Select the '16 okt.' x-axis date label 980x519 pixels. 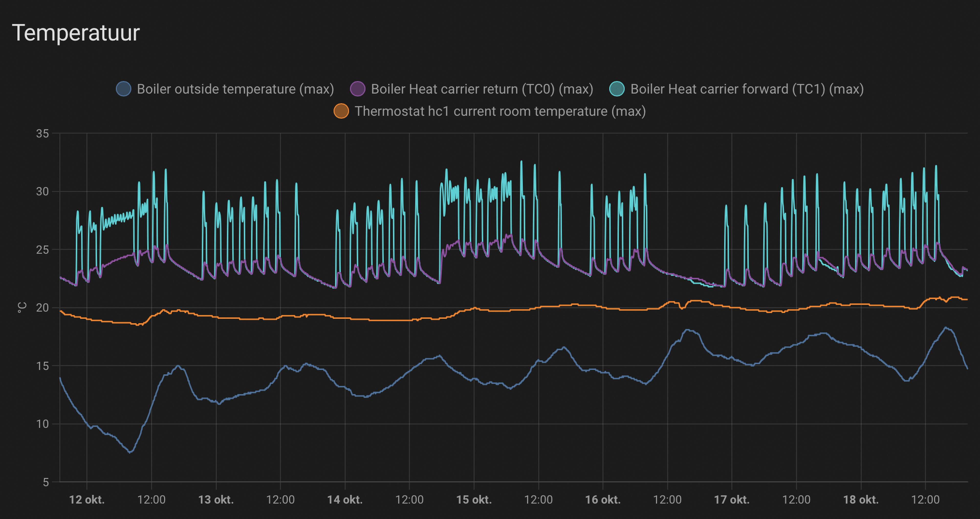[603, 500]
